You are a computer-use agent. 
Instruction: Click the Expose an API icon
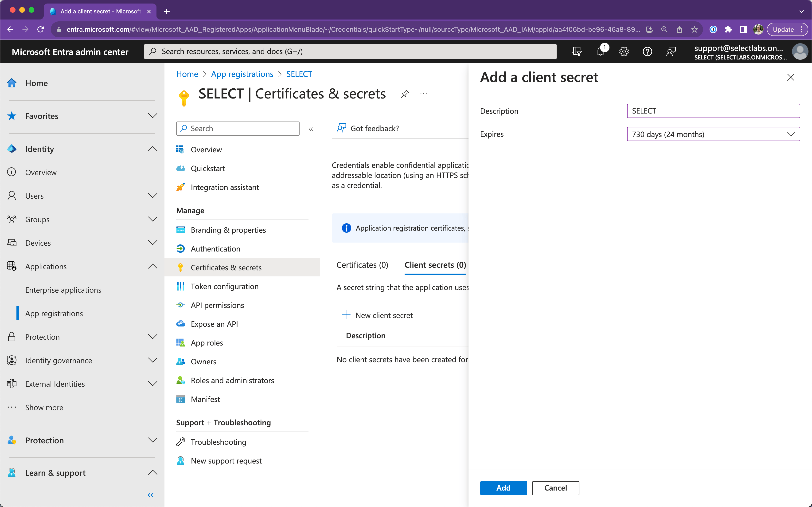[x=181, y=323]
